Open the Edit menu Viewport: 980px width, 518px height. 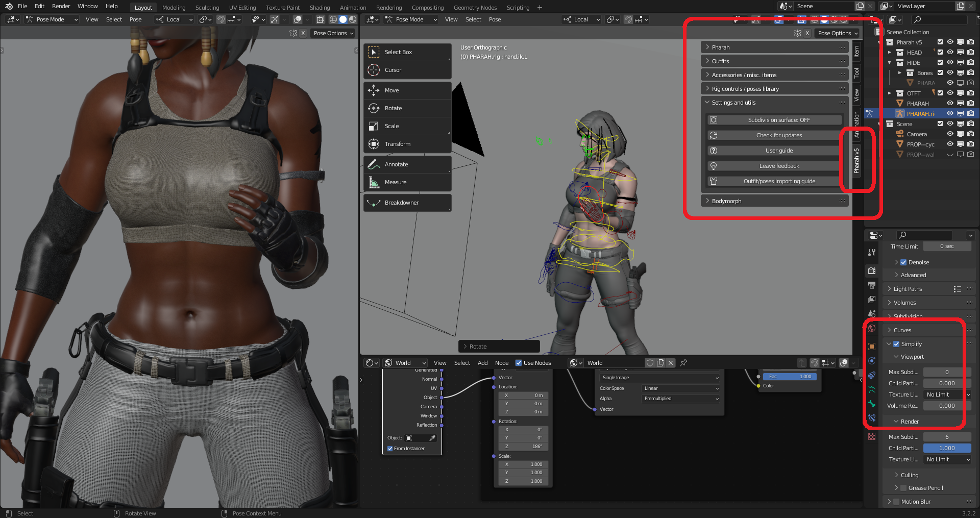click(39, 6)
